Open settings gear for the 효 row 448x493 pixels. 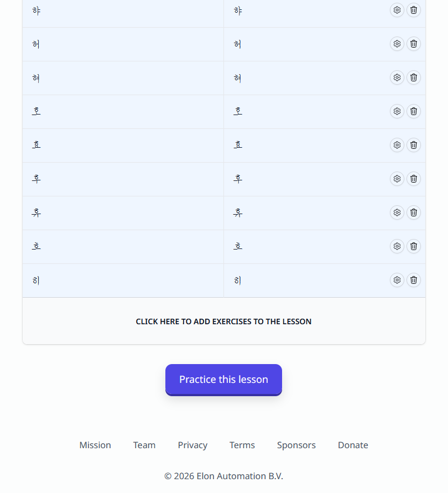(397, 145)
